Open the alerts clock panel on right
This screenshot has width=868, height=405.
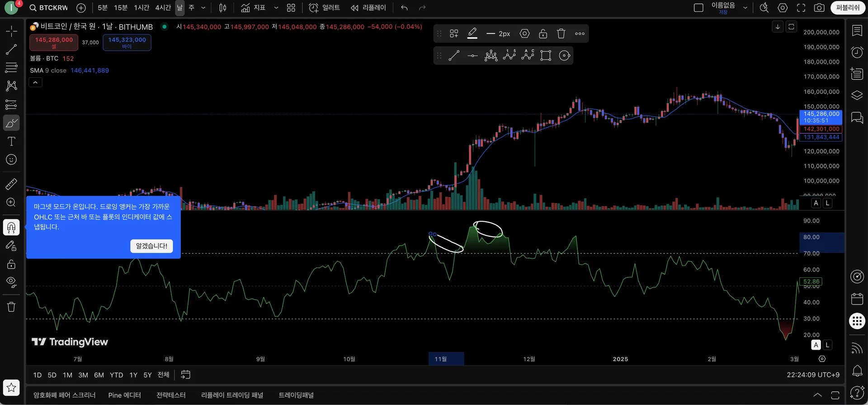point(857,52)
